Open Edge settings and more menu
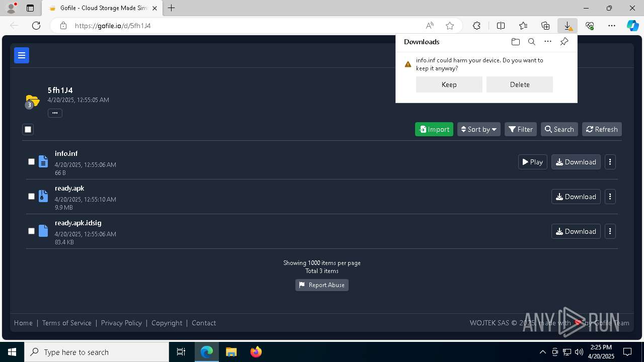644x362 pixels. click(612, 26)
